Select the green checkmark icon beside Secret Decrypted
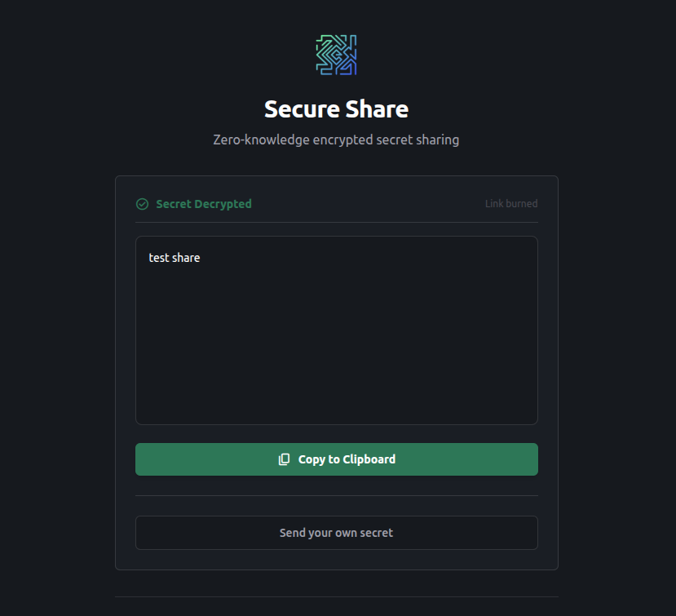 142,204
